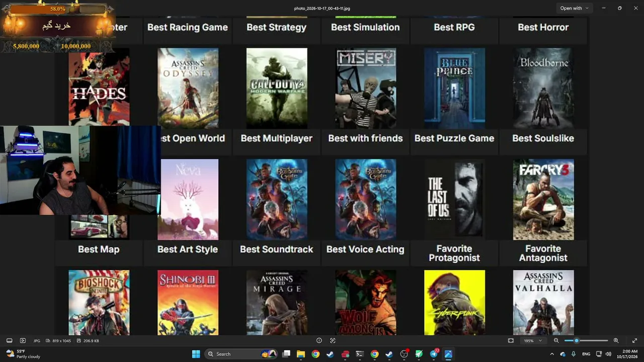Show hidden icons with the tray chevron
The height and width of the screenshot is (362, 644).
pos(552,354)
